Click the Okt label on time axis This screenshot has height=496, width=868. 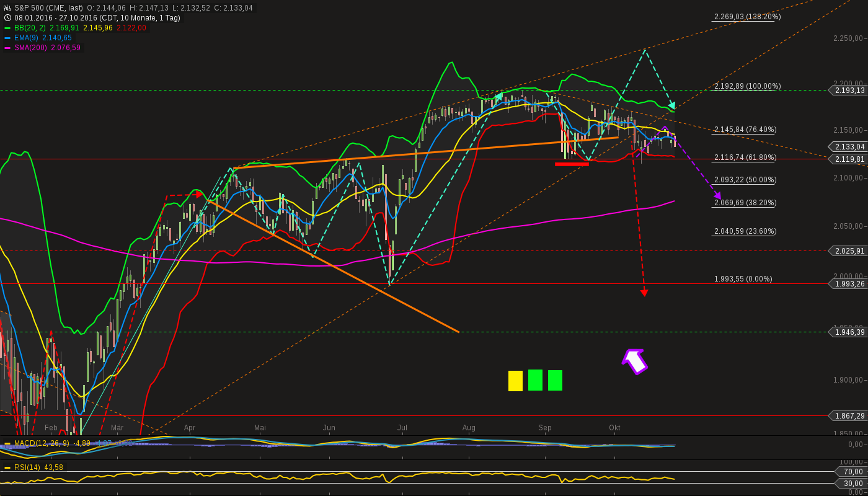614,428
